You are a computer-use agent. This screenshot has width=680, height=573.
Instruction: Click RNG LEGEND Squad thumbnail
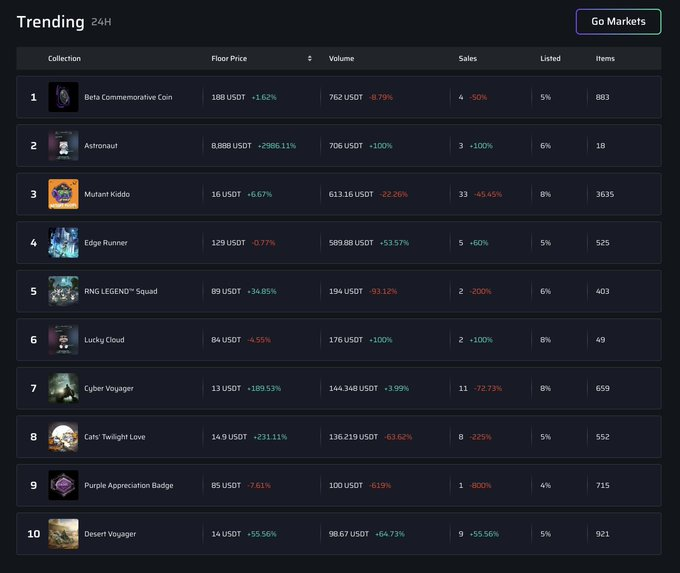tap(63, 291)
